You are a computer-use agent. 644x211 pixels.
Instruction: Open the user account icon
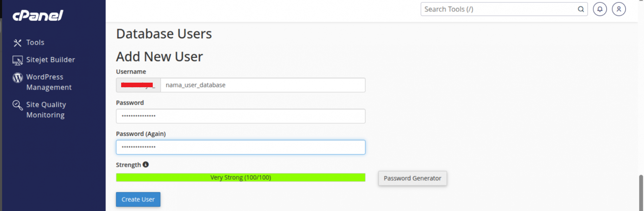tap(619, 9)
